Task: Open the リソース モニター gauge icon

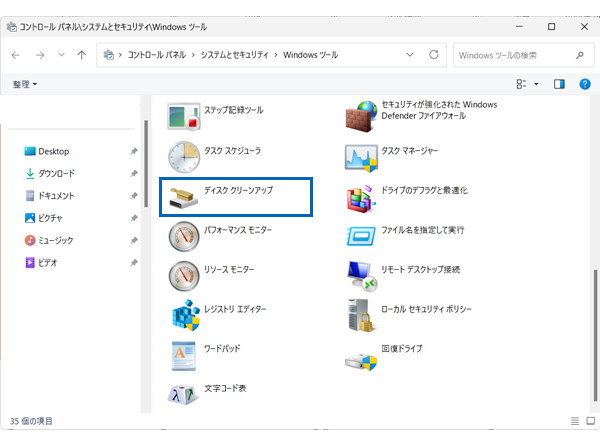Action: point(184,276)
